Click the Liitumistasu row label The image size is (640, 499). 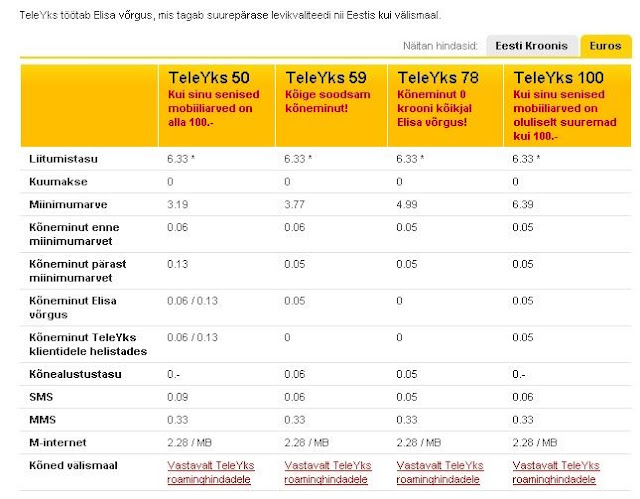point(63,159)
